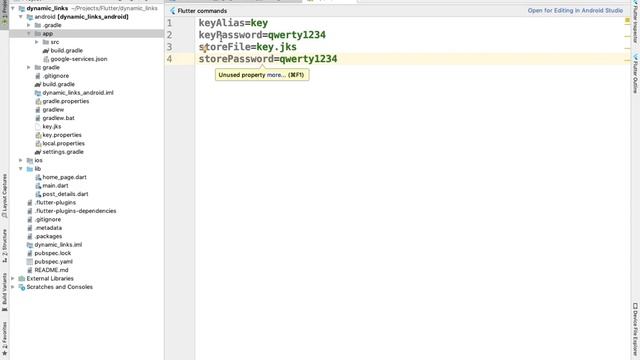
Task: Click the src folder icon
Action: pyautogui.click(x=46, y=42)
